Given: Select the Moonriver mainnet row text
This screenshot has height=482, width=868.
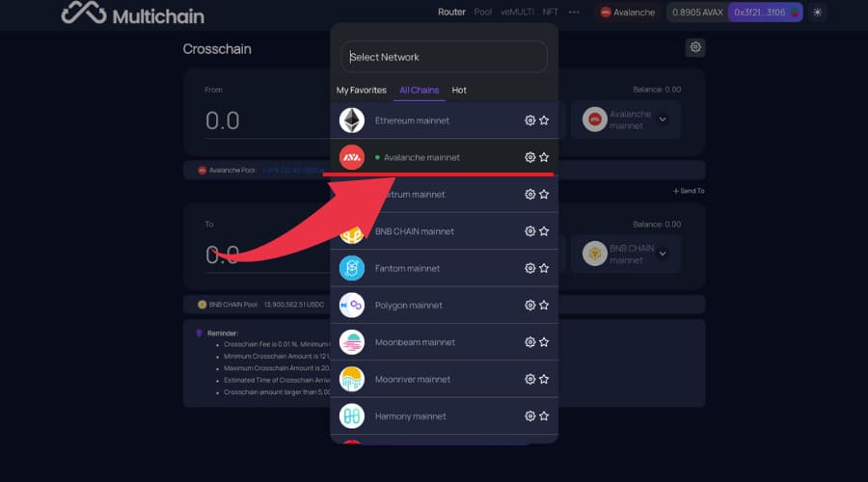Looking at the screenshot, I should tap(413, 379).
